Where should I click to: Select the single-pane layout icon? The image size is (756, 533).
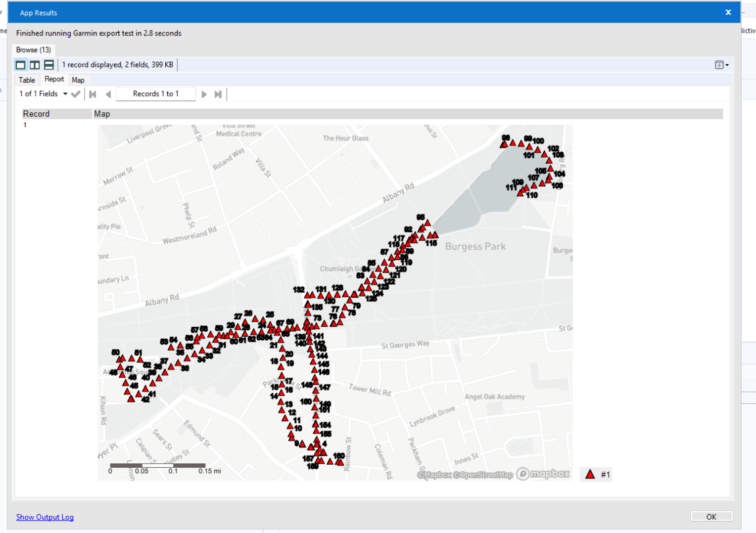click(x=20, y=64)
